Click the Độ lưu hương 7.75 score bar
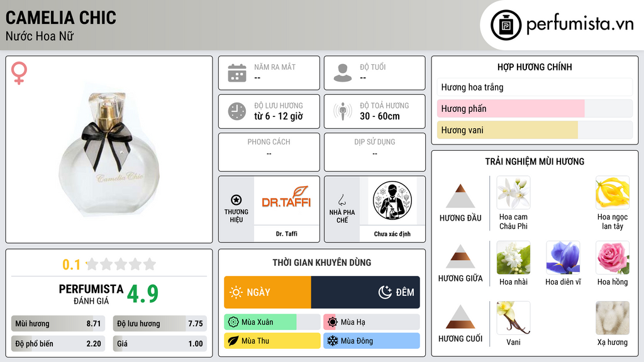Viewport: 644px width, 362px height. tap(160, 324)
